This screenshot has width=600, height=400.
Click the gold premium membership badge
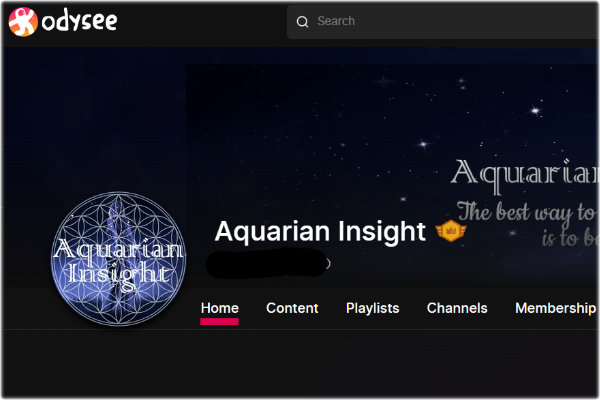451,231
